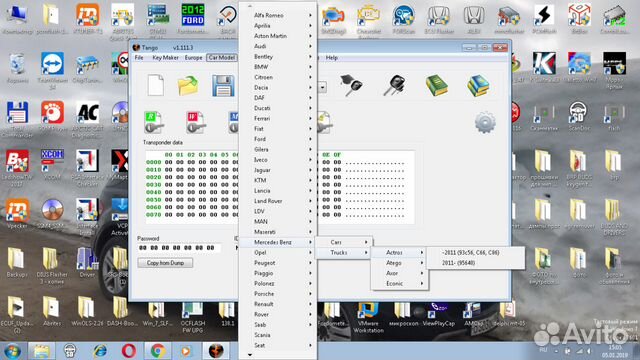Click the Password hex input field
This screenshot has height=360, width=640.
pos(179,248)
